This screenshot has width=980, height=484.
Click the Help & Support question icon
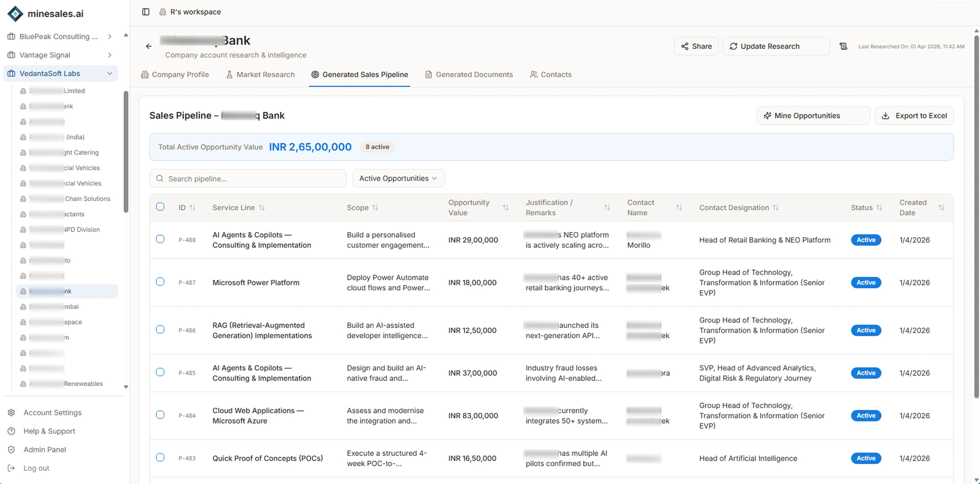pos(11,431)
